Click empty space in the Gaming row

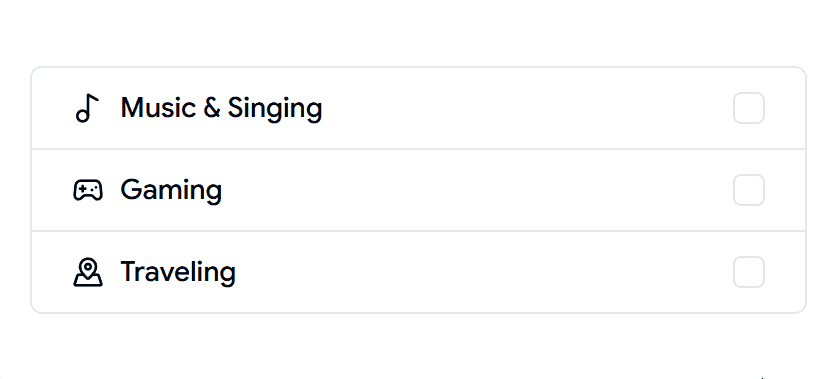pyautogui.click(x=477, y=190)
